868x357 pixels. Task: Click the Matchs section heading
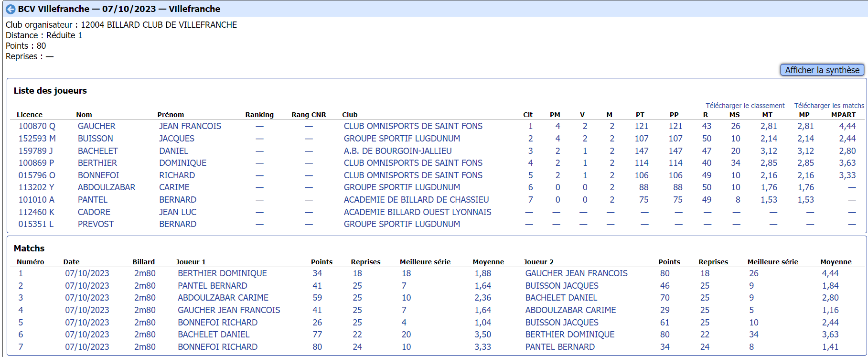click(29, 249)
